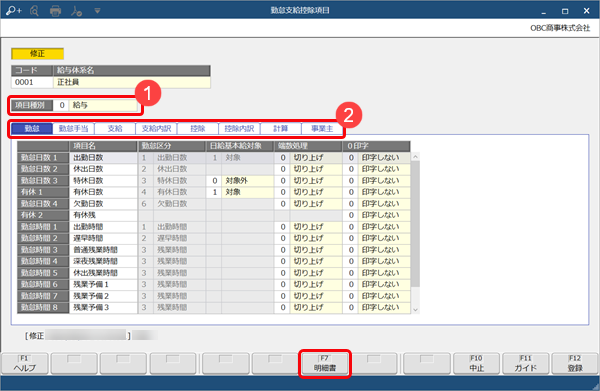Open the 支給内訳 tab
This screenshot has width=600, height=391.
pos(156,129)
